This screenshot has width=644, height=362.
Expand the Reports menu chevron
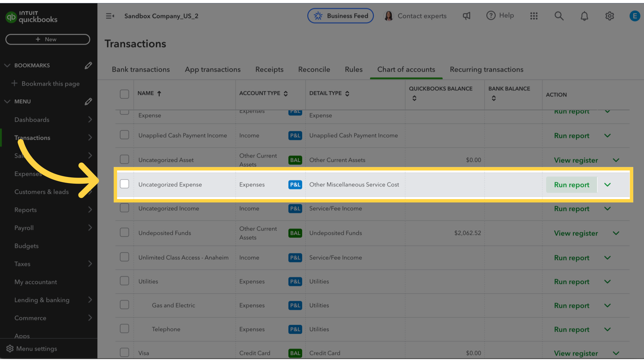click(x=90, y=209)
